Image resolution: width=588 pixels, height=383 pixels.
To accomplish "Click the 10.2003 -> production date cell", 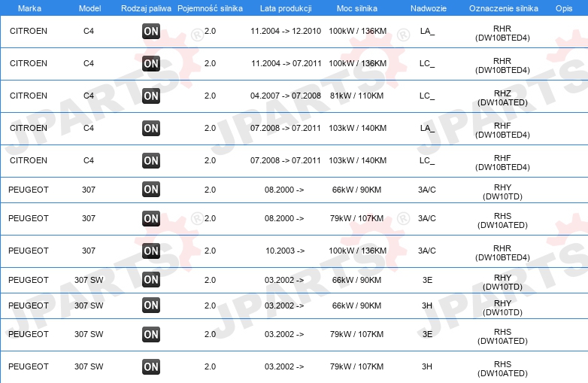I will point(285,251).
